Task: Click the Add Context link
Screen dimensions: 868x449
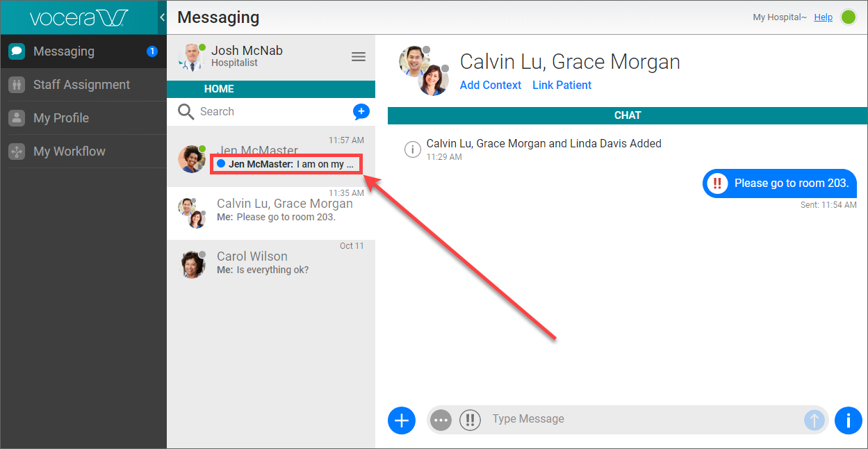Action: pos(491,85)
